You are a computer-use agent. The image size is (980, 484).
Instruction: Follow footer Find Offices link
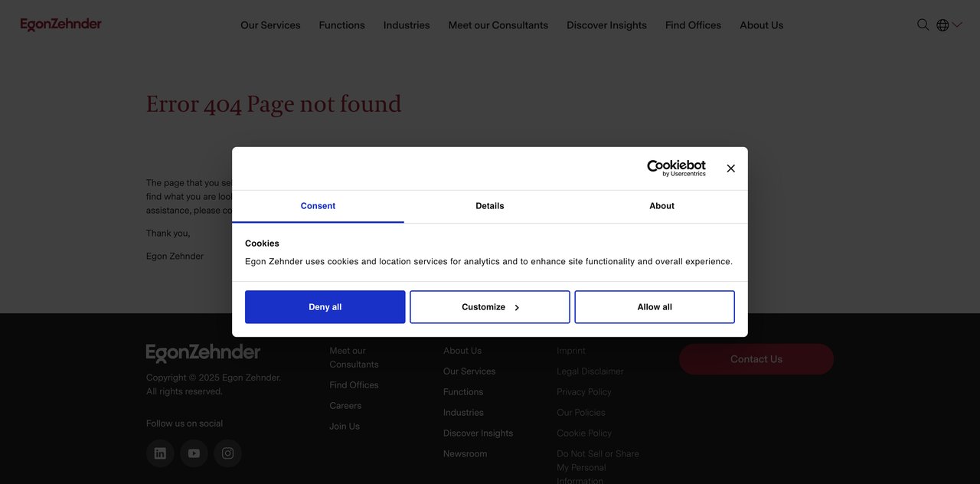pyautogui.click(x=354, y=385)
